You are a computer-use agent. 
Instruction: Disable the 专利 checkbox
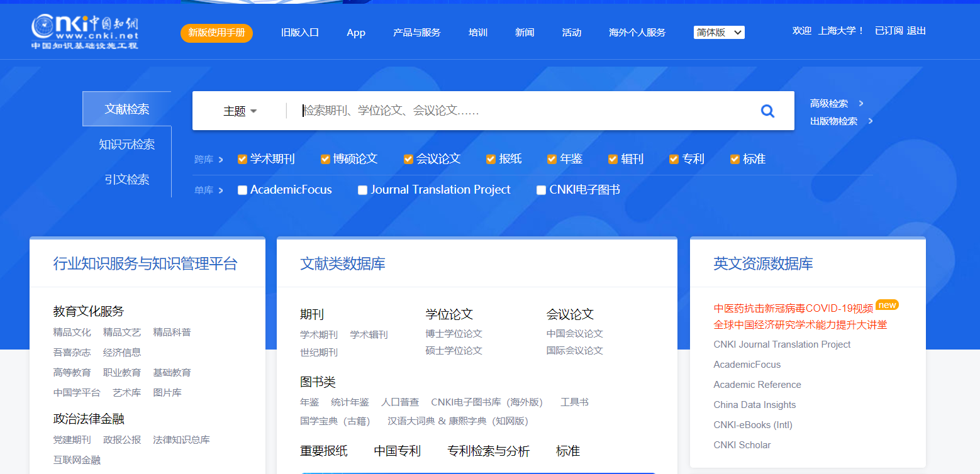[x=673, y=159]
